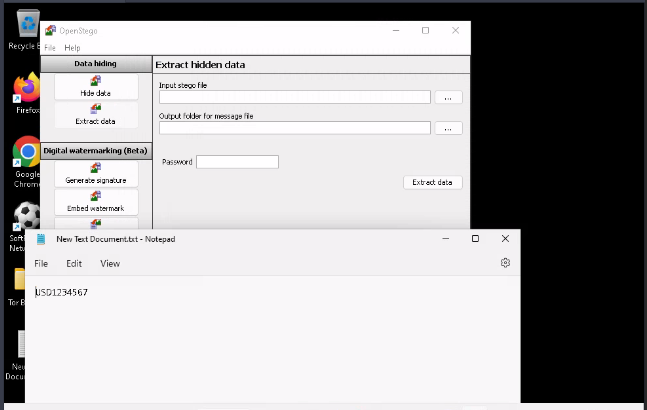The height and width of the screenshot is (410, 647).
Task: Click the Extract data button
Action: (x=432, y=182)
